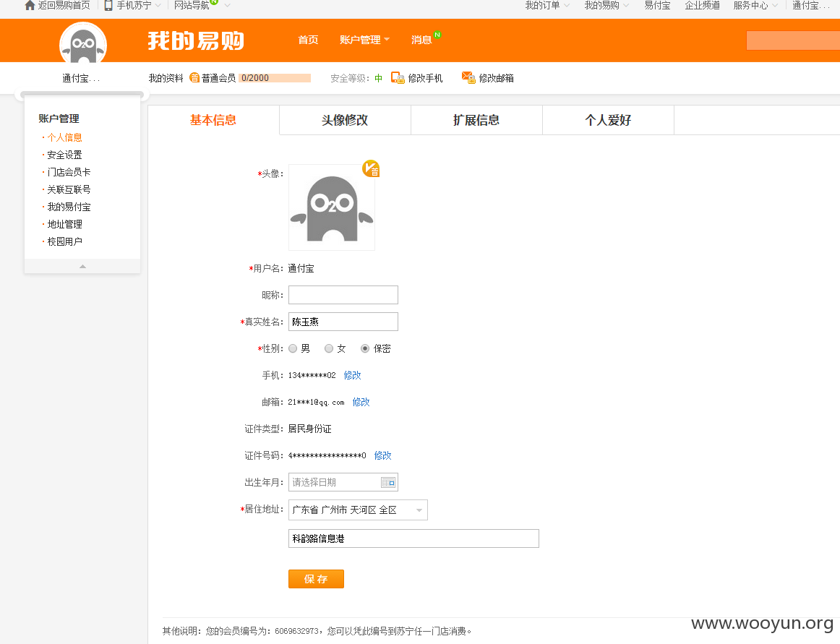This screenshot has width=840, height=644.
Task: Click the phone icon beside 手机苏宁
Action: pos(108,5)
